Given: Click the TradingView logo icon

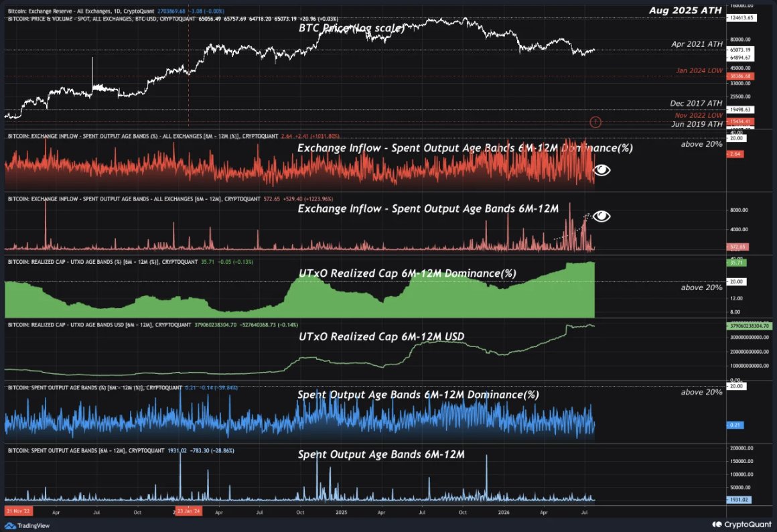Looking at the screenshot, I should coord(10,525).
